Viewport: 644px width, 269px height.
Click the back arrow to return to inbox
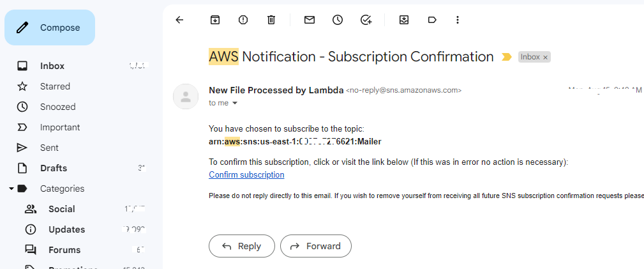pyautogui.click(x=179, y=20)
